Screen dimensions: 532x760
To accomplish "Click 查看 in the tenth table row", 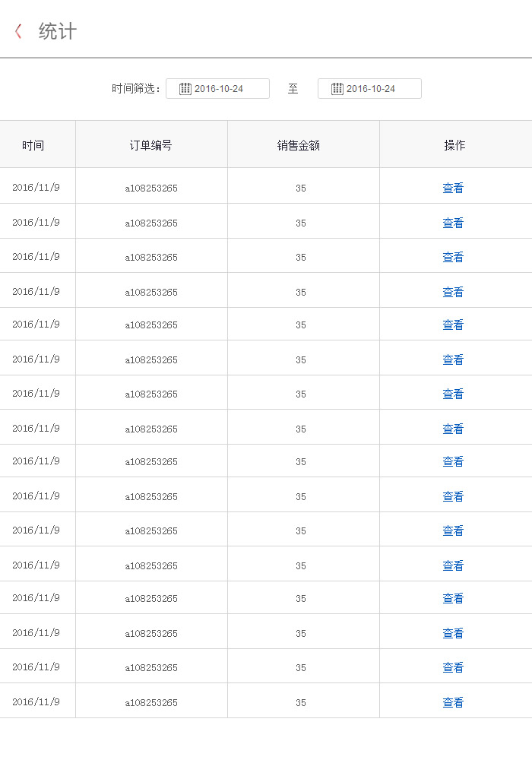I will (453, 497).
